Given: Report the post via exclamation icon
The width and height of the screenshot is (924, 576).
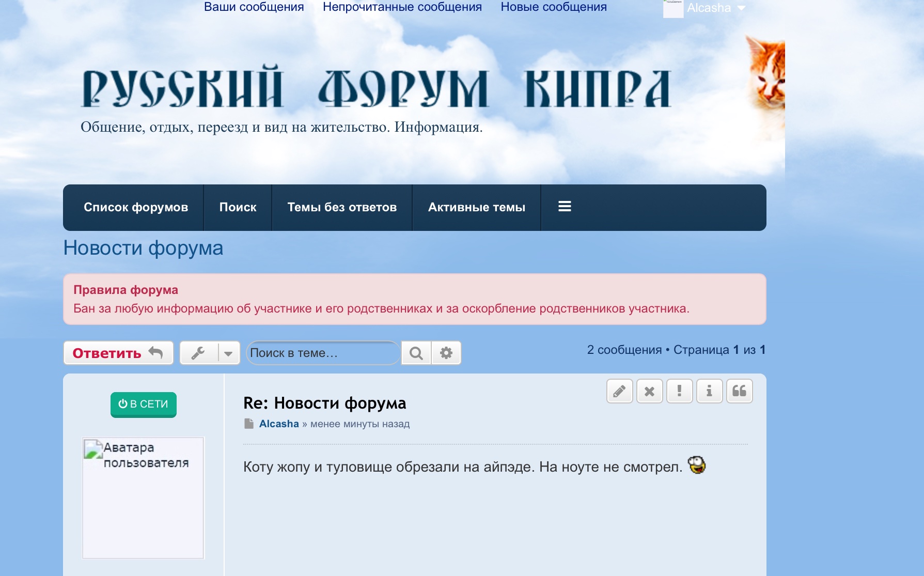Looking at the screenshot, I should pos(679,391).
